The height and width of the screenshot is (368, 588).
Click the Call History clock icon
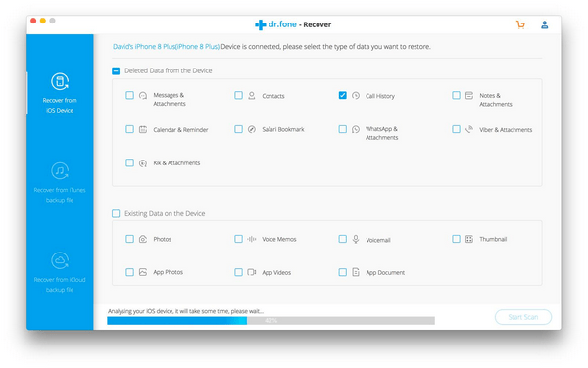coord(356,96)
